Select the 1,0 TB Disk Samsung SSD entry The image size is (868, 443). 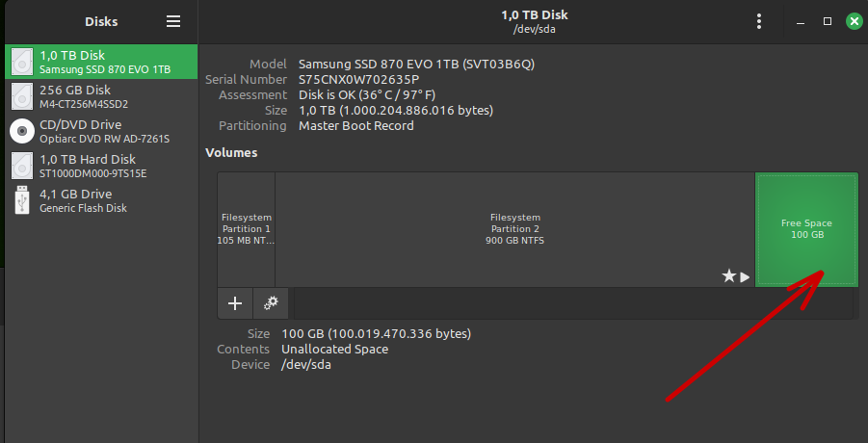point(101,62)
